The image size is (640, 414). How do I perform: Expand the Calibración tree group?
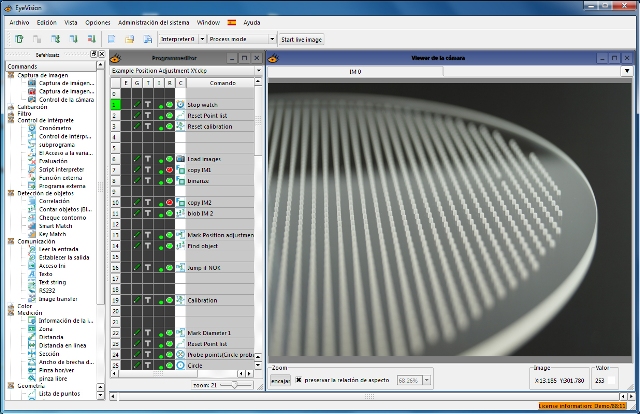(11, 107)
